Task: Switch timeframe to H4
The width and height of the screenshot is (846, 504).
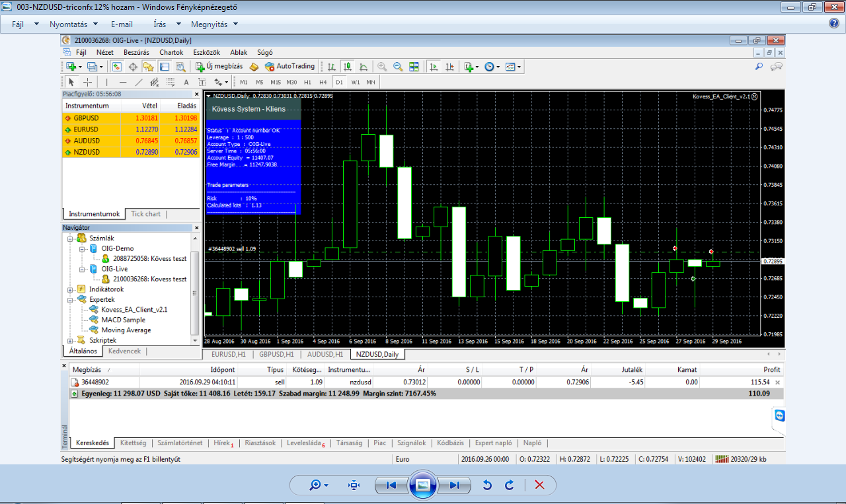Action: pyautogui.click(x=323, y=82)
